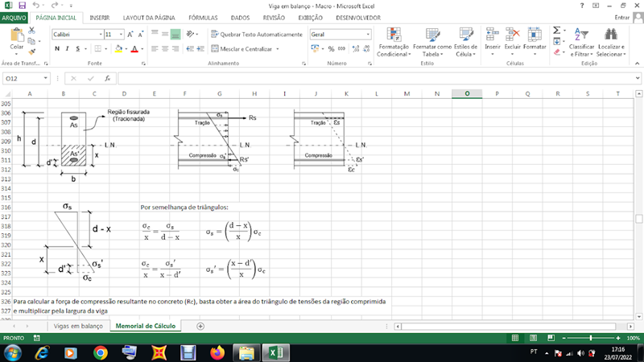644x362 pixels.
Task: Apply red font color A
Action: 134,49
